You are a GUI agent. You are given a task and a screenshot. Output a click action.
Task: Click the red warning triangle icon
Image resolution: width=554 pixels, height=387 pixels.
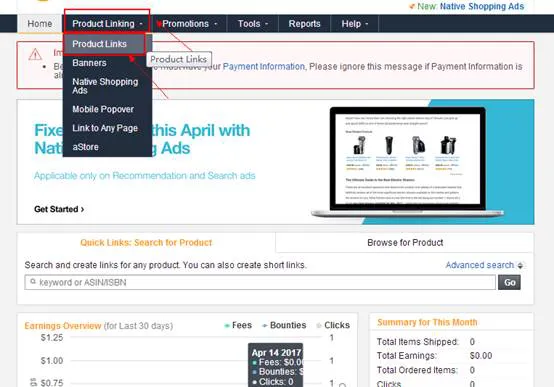(x=35, y=54)
